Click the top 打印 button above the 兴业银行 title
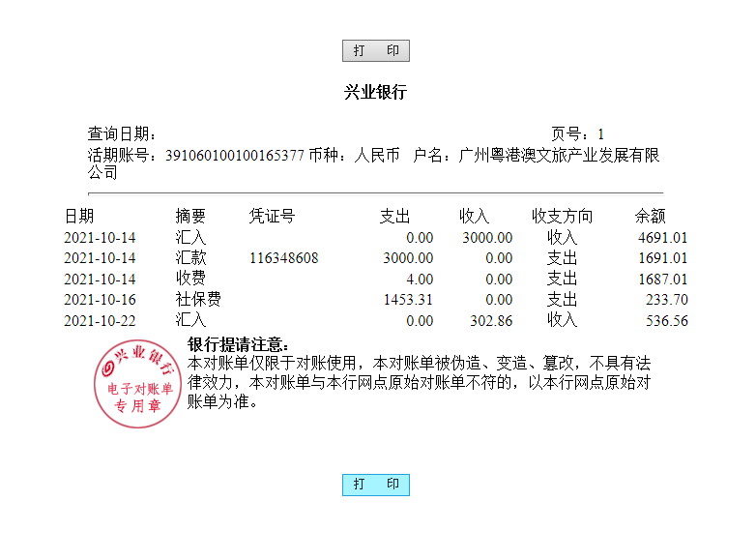This screenshot has height=560, width=756. pos(376,50)
